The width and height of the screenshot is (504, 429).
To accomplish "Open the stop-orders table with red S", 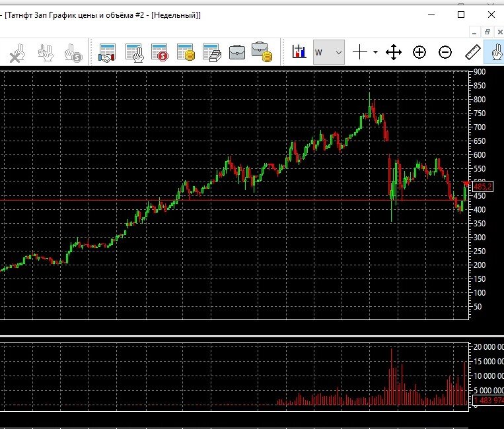I will tap(160, 53).
